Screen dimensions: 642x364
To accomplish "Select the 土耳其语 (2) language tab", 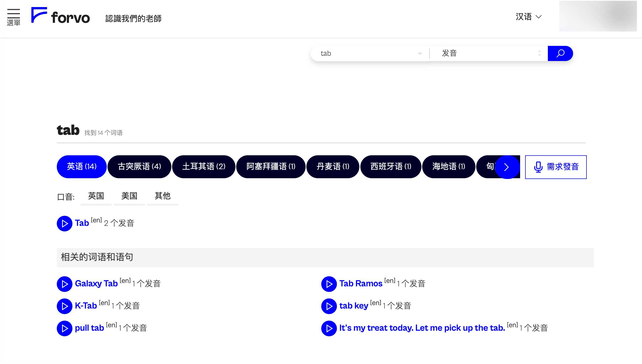I will coord(204,167).
